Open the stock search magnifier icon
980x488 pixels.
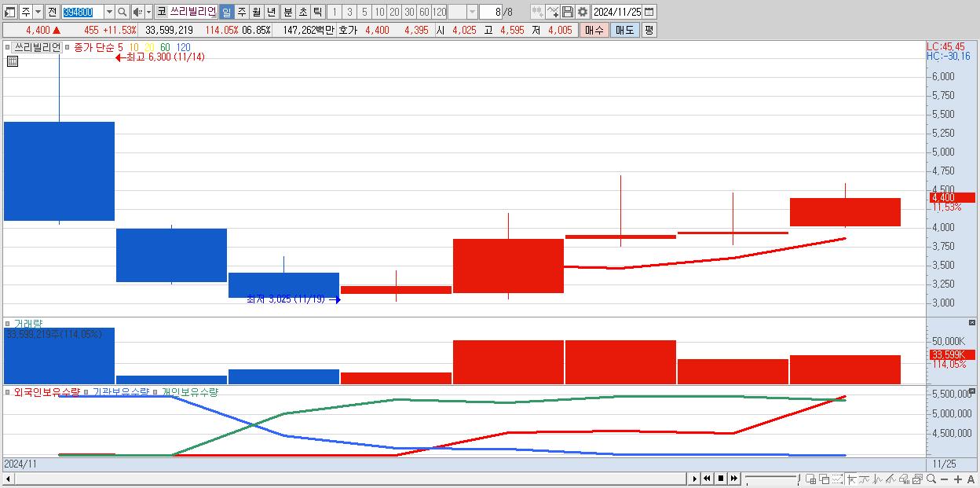click(122, 12)
